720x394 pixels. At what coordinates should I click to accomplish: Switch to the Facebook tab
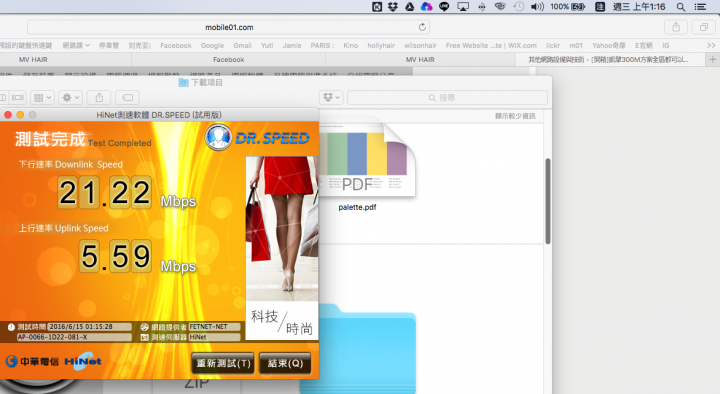pos(229,59)
